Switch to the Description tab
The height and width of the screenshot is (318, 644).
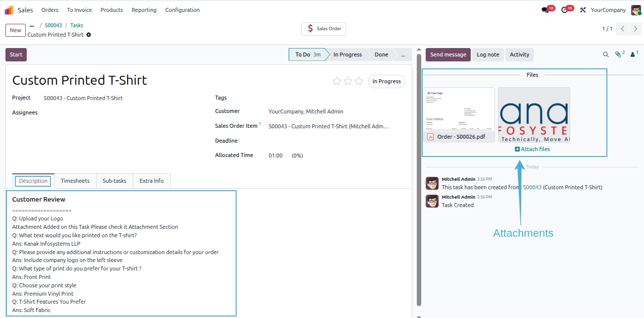click(33, 181)
